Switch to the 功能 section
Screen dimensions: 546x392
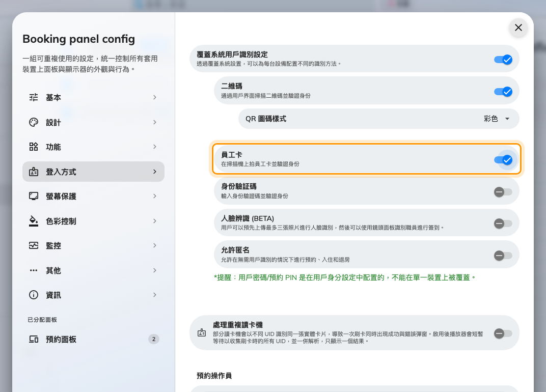coord(93,147)
